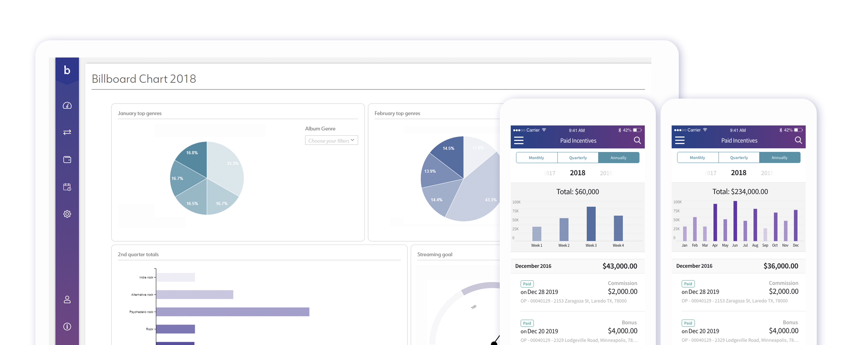Click '$2,000.00' Commission amount on right phone
Image resolution: width=868 pixels, height=345 pixels.
point(783,291)
